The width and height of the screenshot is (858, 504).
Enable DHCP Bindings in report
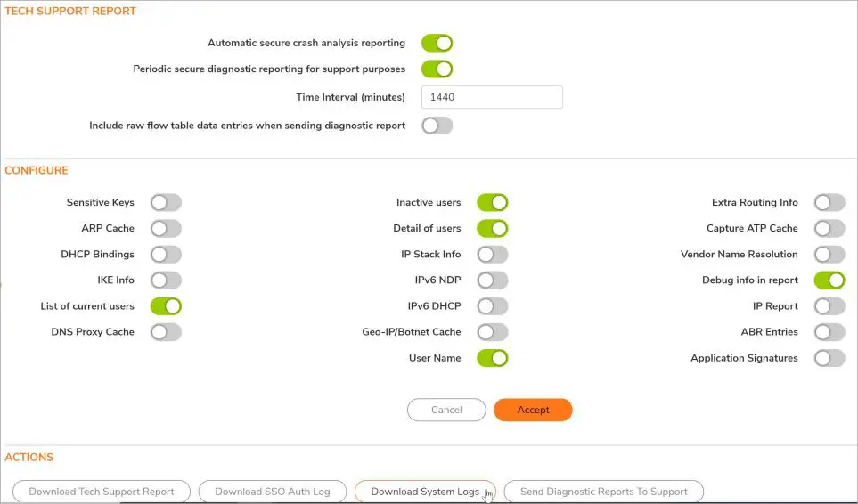pos(166,255)
